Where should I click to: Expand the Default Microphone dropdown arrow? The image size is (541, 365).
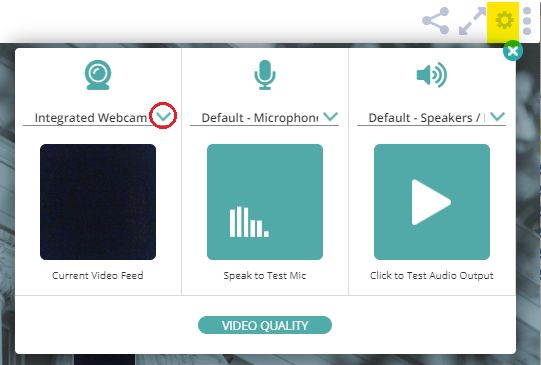coord(331,116)
